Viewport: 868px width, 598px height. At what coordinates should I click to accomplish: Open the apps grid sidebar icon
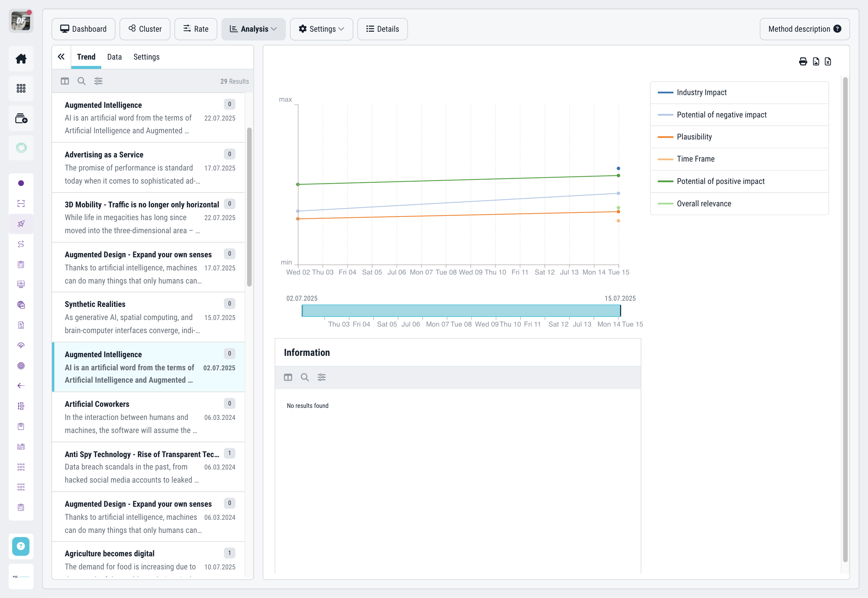pyautogui.click(x=21, y=89)
